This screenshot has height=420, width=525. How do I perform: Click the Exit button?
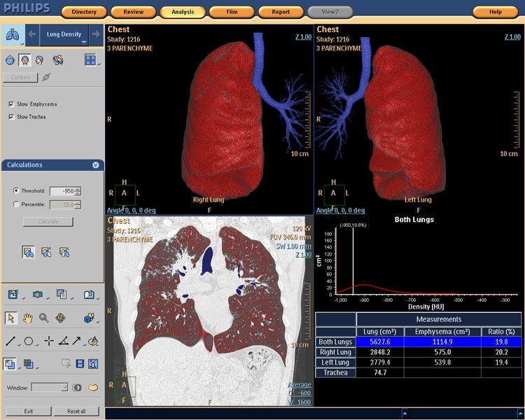29,411
